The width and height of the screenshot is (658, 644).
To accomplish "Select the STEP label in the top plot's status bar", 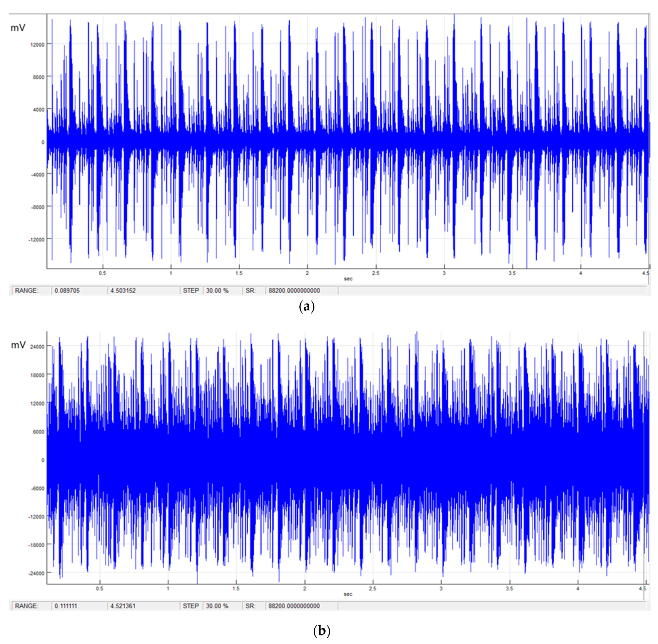I will click(191, 290).
